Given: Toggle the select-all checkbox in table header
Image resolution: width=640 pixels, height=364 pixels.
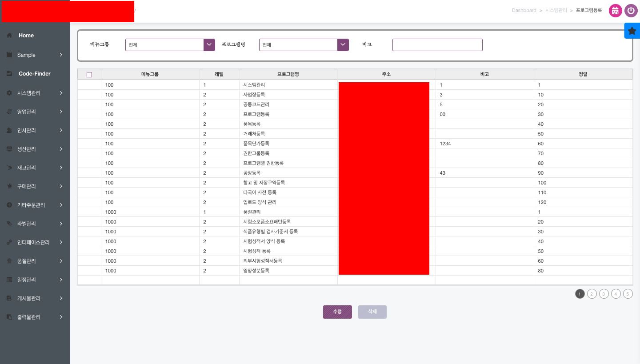Looking at the screenshot, I should point(89,75).
